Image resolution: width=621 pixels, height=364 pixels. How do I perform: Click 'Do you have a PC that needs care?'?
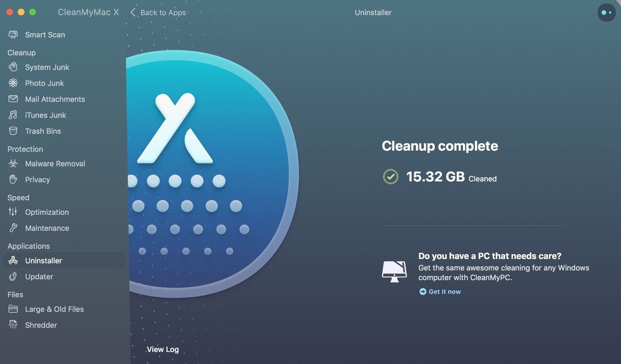point(490,256)
